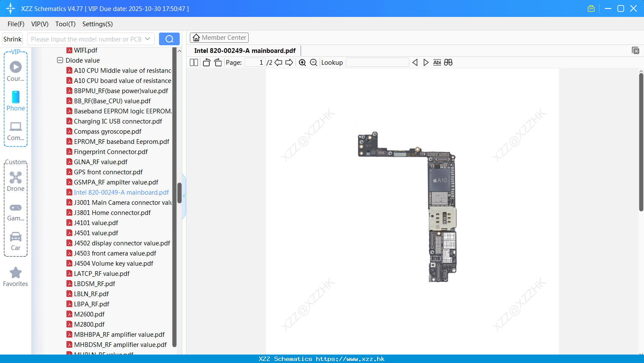Click the yellow toolbox icon in title bar
Image resolution: width=644 pixels, height=363 pixels.
pyautogui.click(x=591, y=8)
